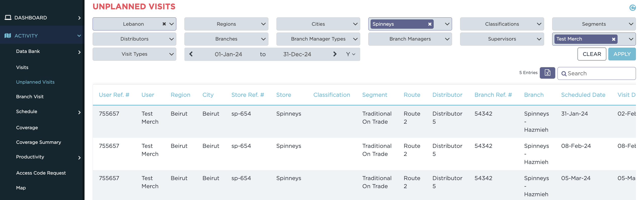Clear the Lebanon country selection

(x=164, y=24)
